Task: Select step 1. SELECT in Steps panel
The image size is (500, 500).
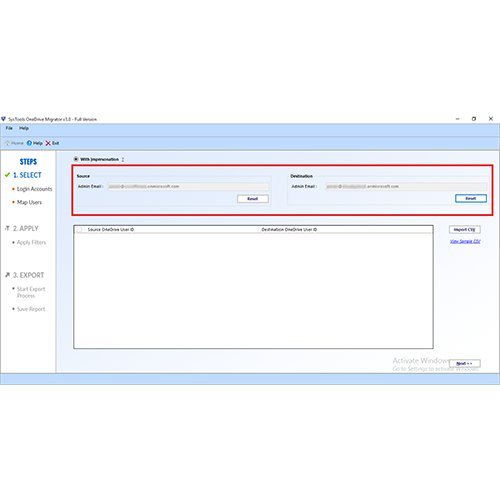Action: [x=27, y=175]
